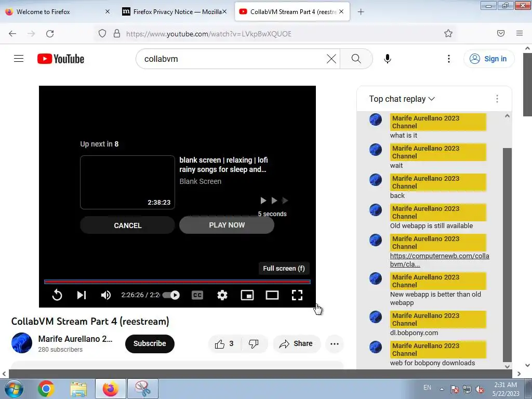Switch to Welcome to Firefox tab
The width and height of the screenshot is (532, 399).
58,11
